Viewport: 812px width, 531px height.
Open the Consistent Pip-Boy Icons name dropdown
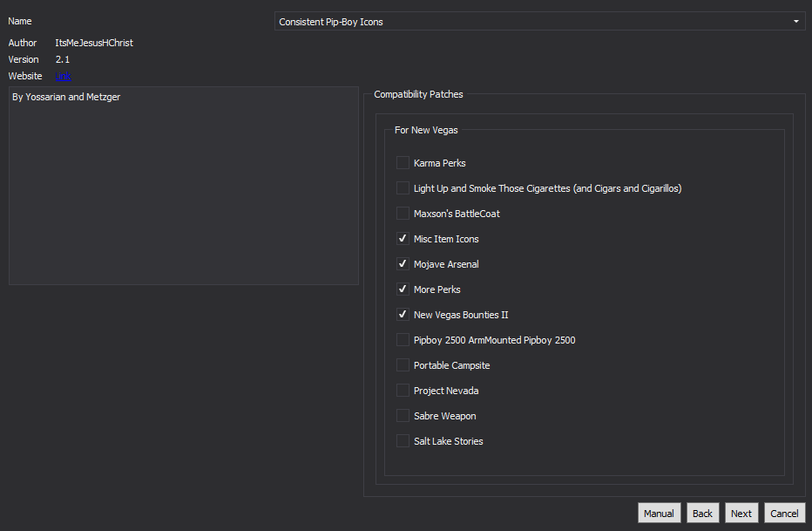click(539, 21)
